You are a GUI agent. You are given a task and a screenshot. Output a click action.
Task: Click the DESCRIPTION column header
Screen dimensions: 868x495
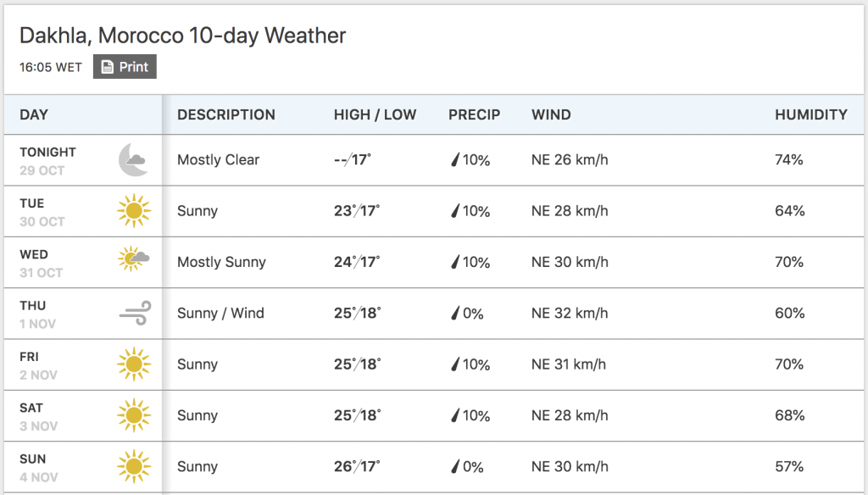[x=225, y=114]
